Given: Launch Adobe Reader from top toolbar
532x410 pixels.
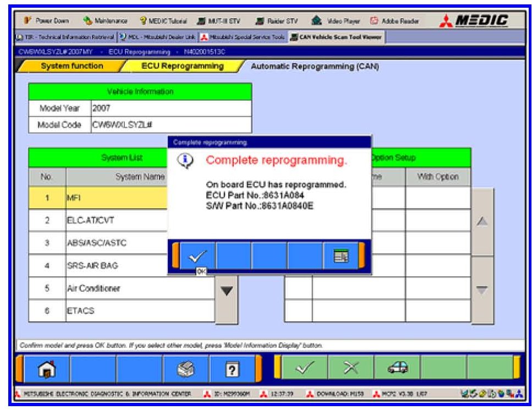Looking at the screenshot, I should pos(394,21).
